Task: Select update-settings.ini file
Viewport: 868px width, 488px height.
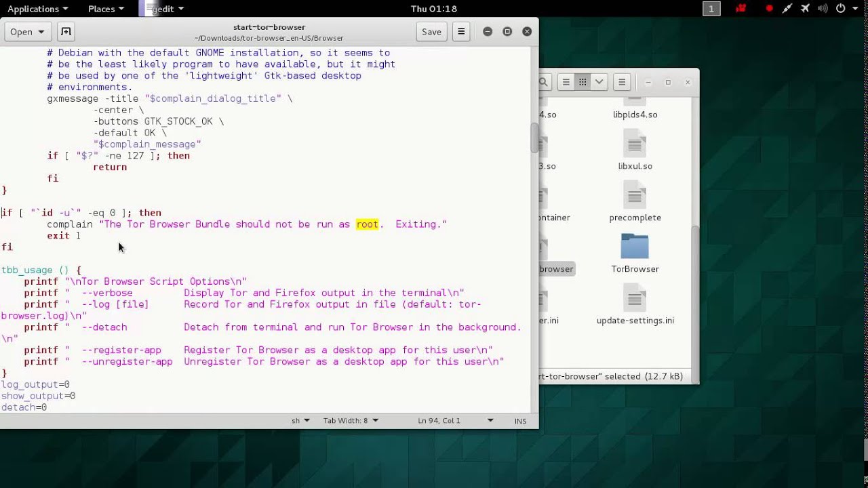Action: point(635,304)
